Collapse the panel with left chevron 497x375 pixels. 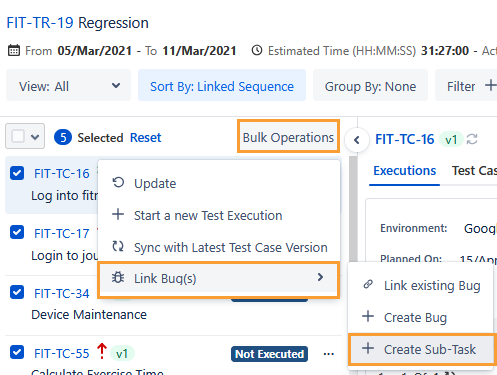tap(357, 140)
